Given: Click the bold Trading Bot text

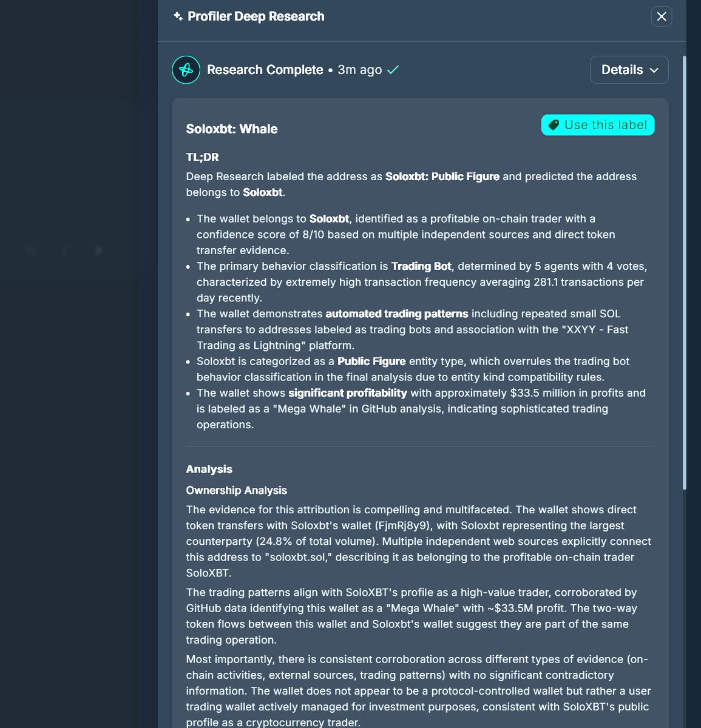Looking at the screenshot, I should pyautogui.click(x=421, y=266).
